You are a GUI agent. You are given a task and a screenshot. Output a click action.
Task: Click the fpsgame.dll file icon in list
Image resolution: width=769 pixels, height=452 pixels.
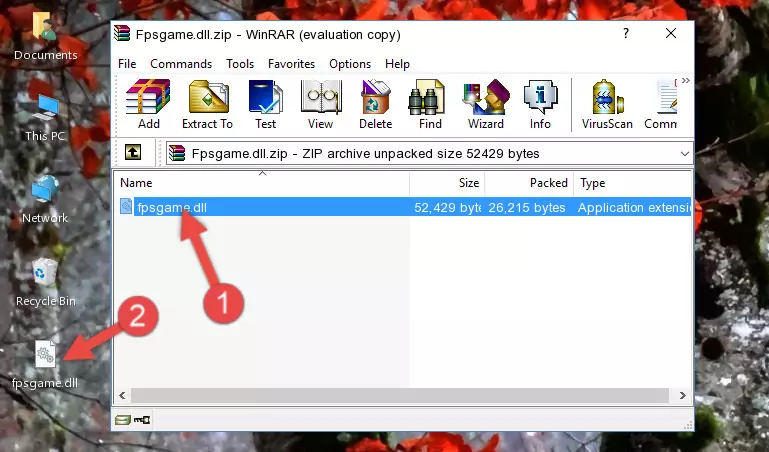126,206
